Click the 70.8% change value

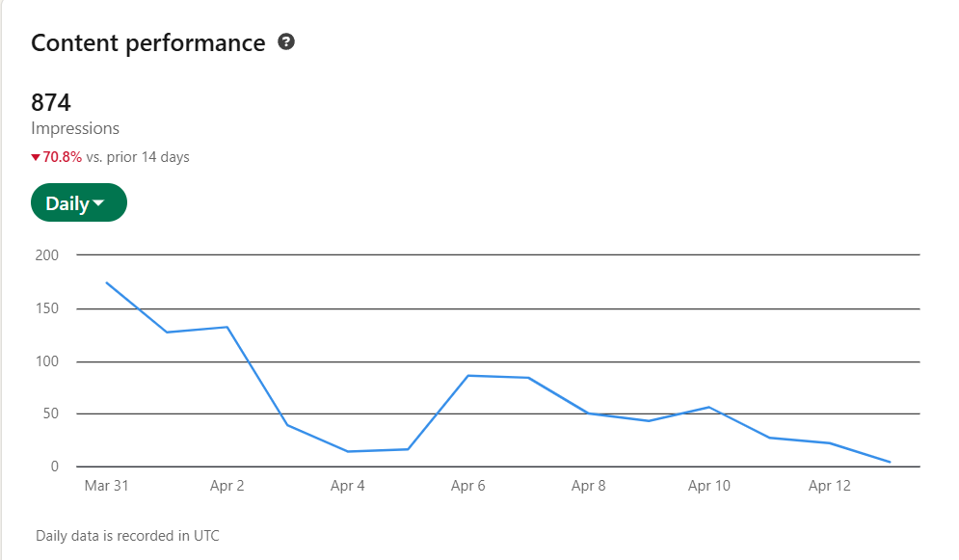pos(63,157)
